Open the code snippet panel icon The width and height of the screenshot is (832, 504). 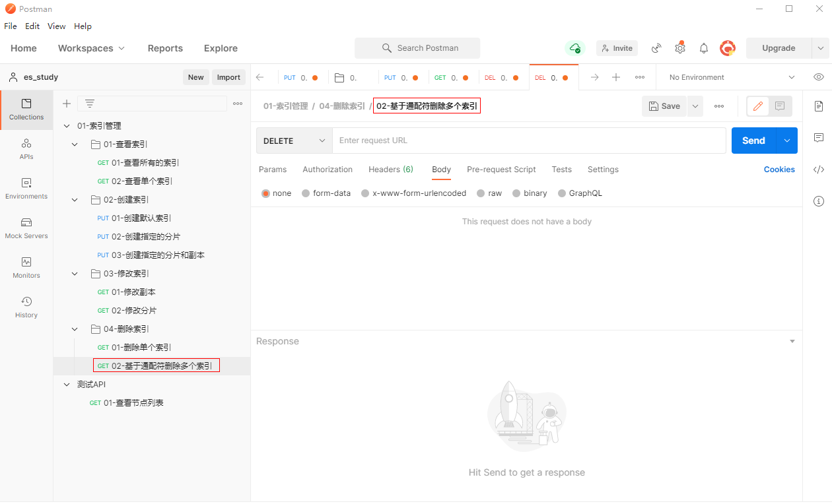(x=819, y=170)
